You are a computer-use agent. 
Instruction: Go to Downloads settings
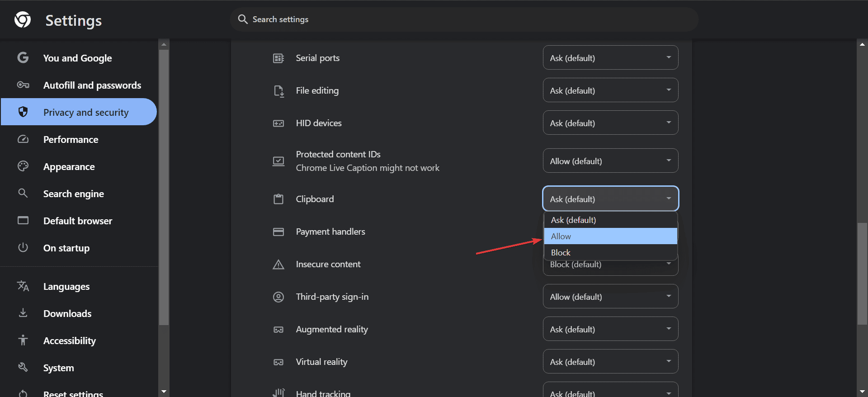tap(79, 313)
